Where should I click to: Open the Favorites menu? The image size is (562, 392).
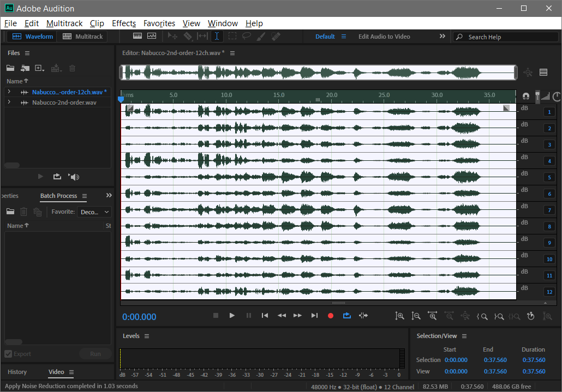coord(159,23)
